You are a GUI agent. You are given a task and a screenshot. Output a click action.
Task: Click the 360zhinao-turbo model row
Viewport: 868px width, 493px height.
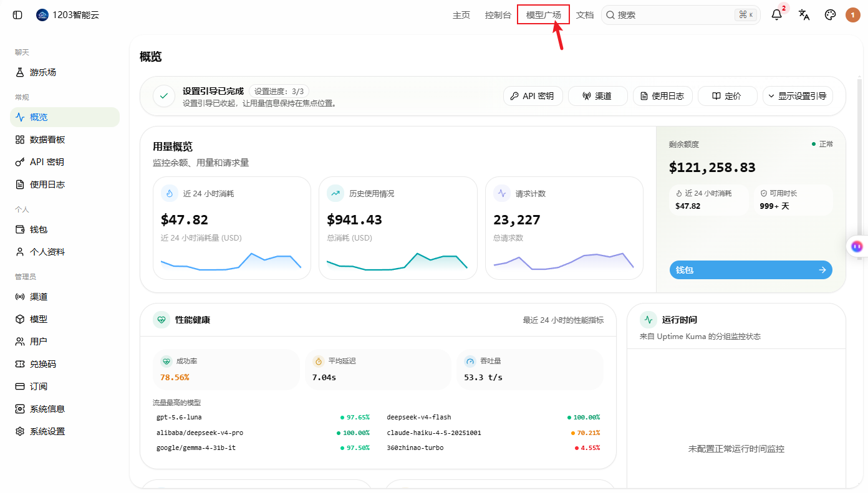(493, 448)
